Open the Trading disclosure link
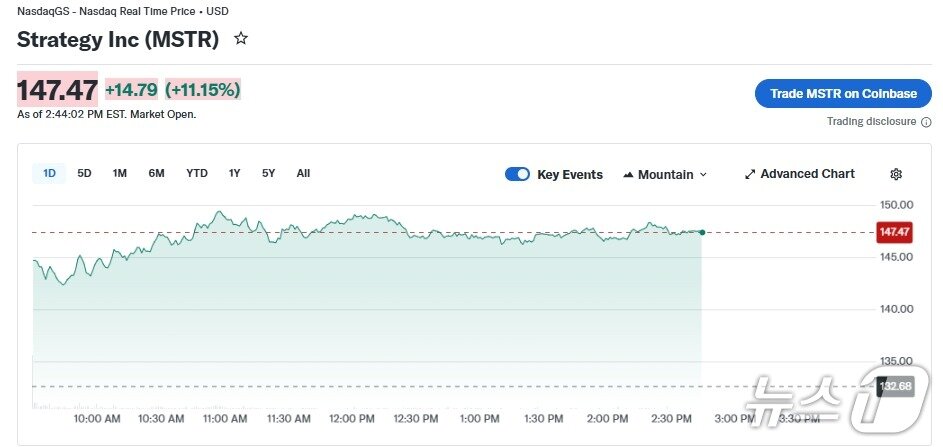This screenshot has width=943, height=447. pos(871,122)
